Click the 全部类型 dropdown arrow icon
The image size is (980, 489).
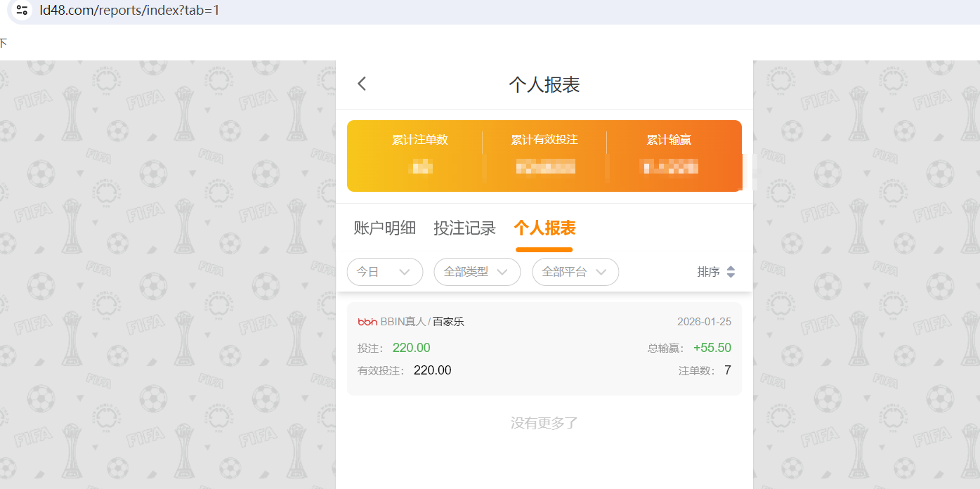[x=502, y=271]
